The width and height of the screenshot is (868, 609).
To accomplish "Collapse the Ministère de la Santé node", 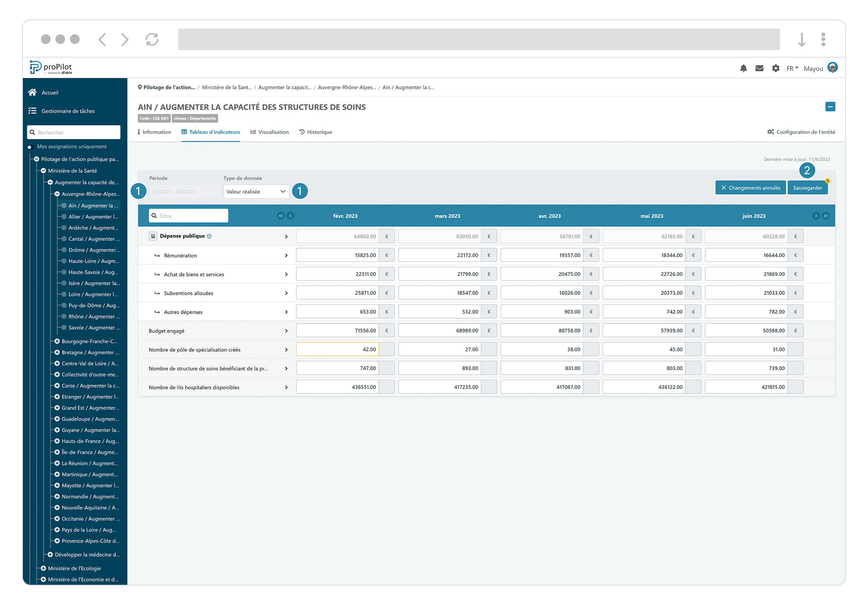I will click(x=44, y=171).
